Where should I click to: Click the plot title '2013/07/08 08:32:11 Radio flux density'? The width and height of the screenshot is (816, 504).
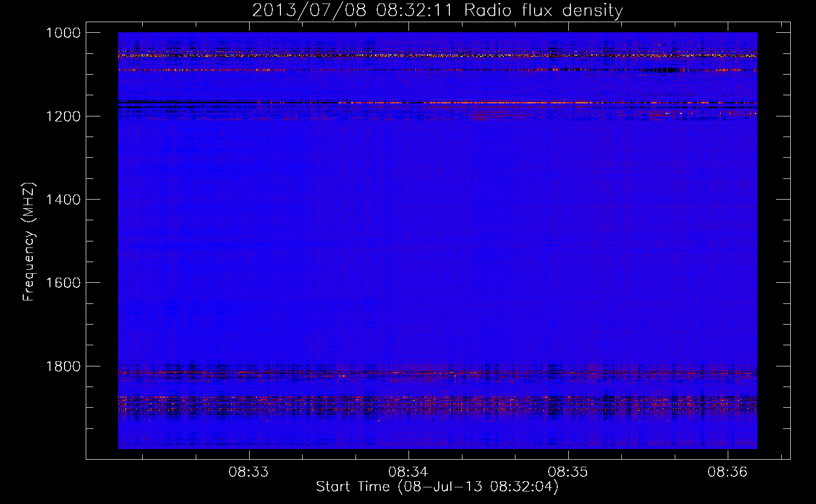438,10
